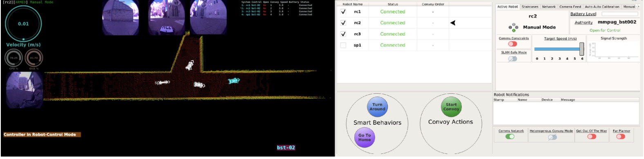The width and height of the screenshot is (644, 159).
Task: Select the rc3 robot name cell
Action: [x=358, y=34]
